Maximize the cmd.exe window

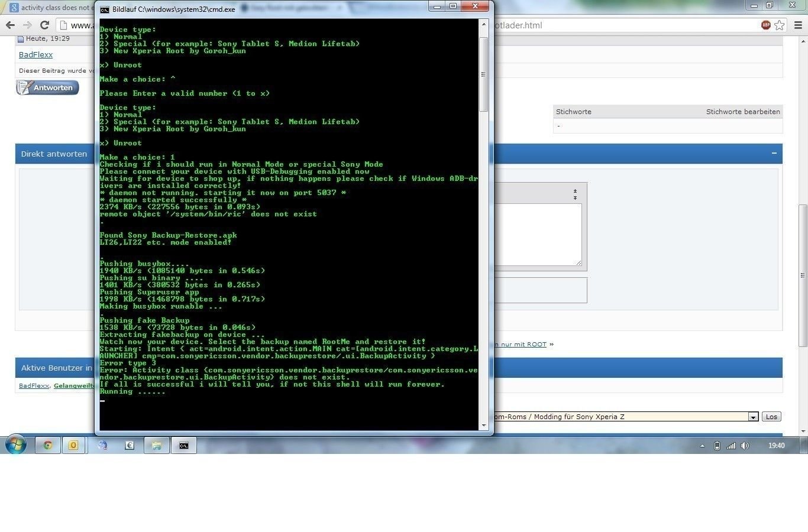(453, 6)
